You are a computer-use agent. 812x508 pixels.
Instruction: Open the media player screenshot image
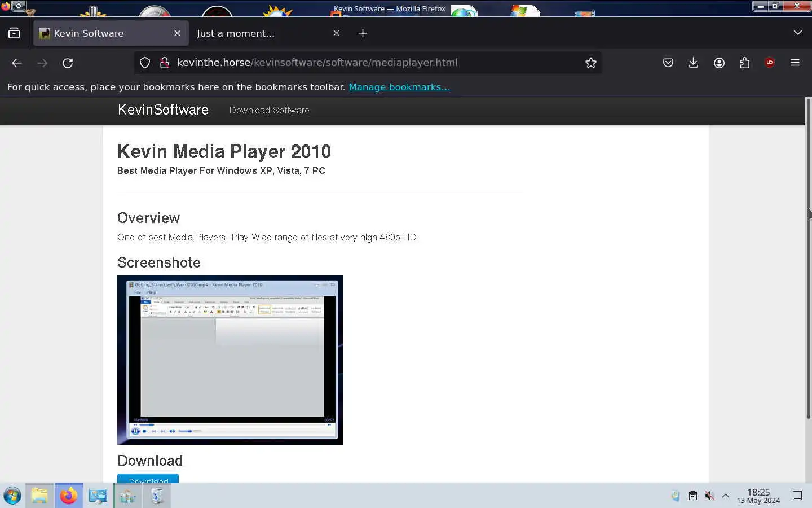(230, 360)
